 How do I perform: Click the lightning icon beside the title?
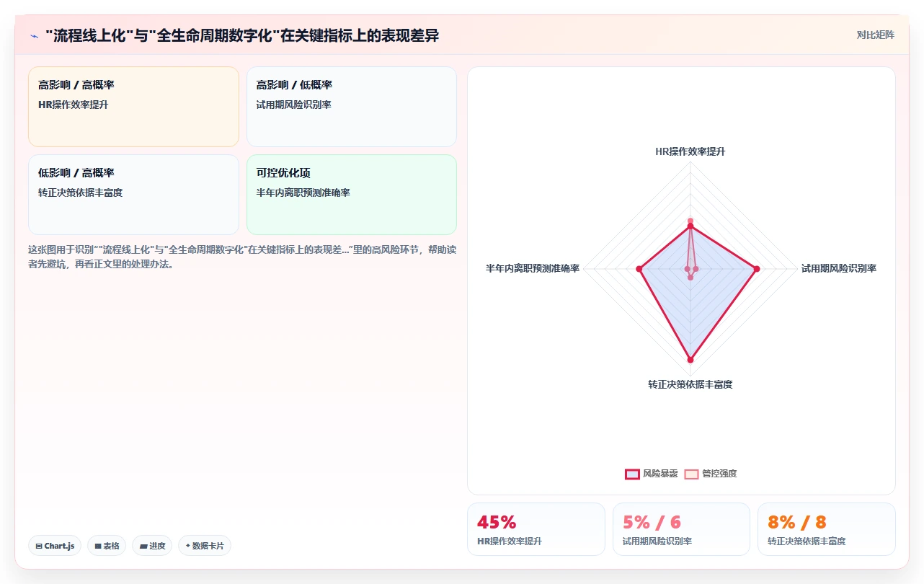point(34,35)
